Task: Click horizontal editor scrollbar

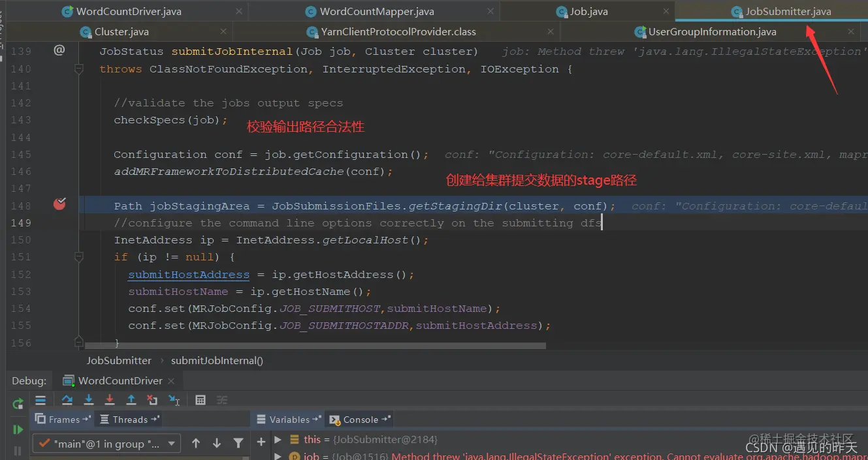Action: point(315,346)
